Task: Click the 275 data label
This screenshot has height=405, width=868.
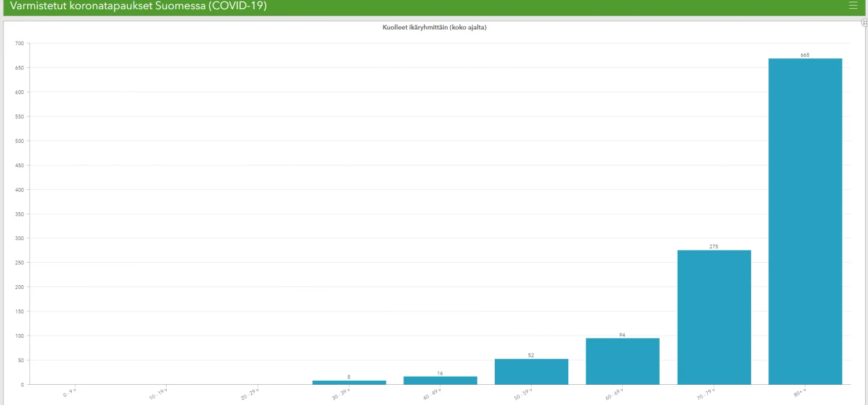Action: (713, 246)
